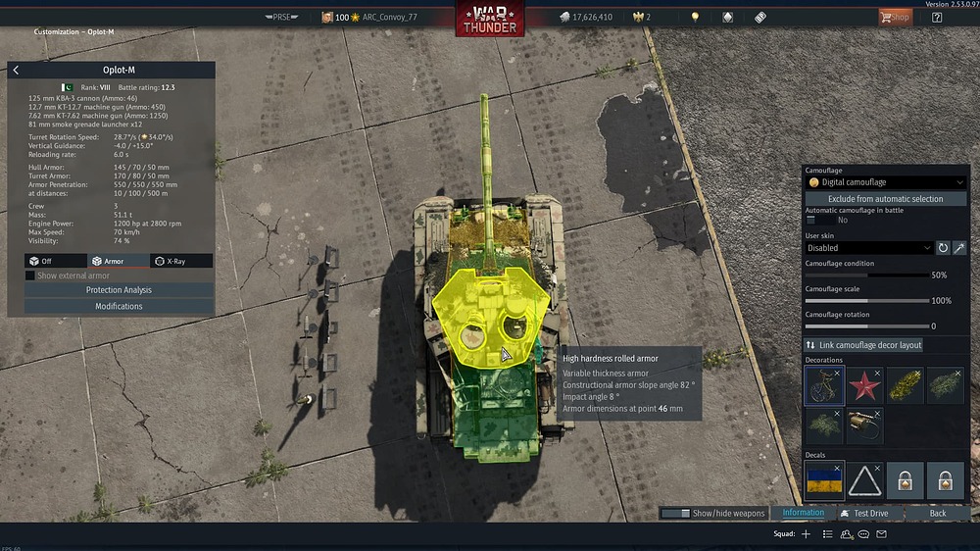
Task: Switch to the X-Ray view tab
Action: click(x=180, y=261)
